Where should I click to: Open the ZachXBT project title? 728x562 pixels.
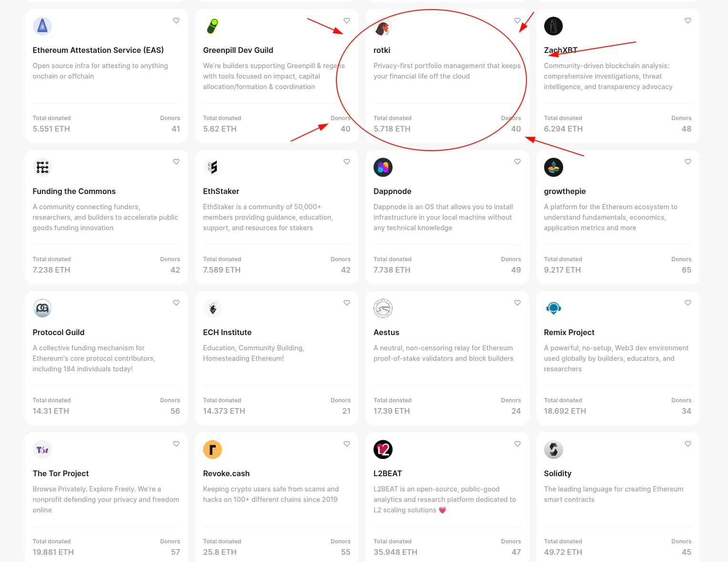(560, 50)
